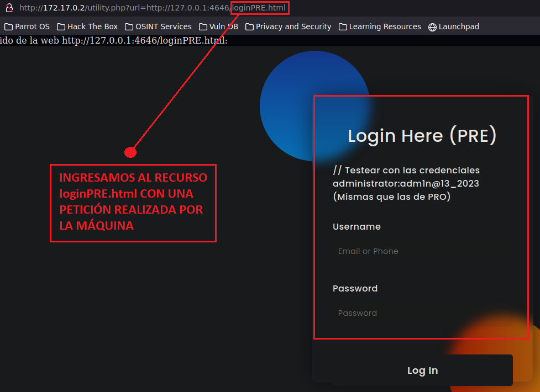Open the Learning Resources bookmark menu
The width and height of the screenshot is (540, 392).
(x=380, y=27)
